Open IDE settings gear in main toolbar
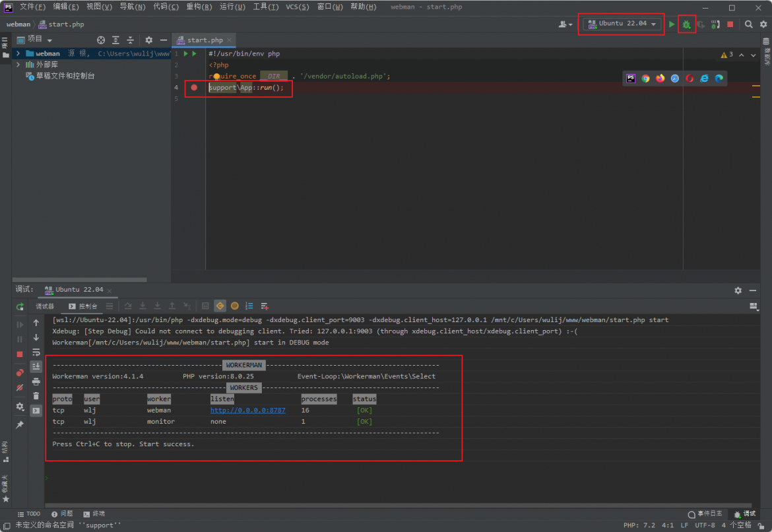This screenshot has width=772, height=532. point(763,24)
